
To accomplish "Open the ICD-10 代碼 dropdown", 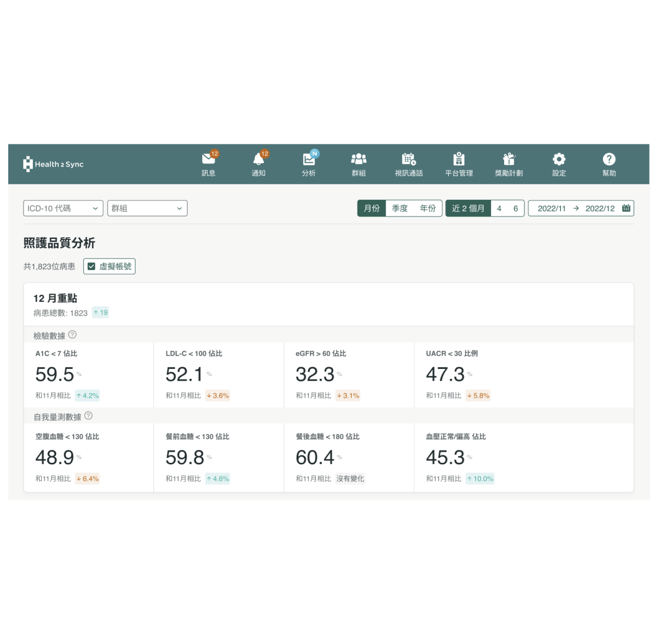I will 62,208.
